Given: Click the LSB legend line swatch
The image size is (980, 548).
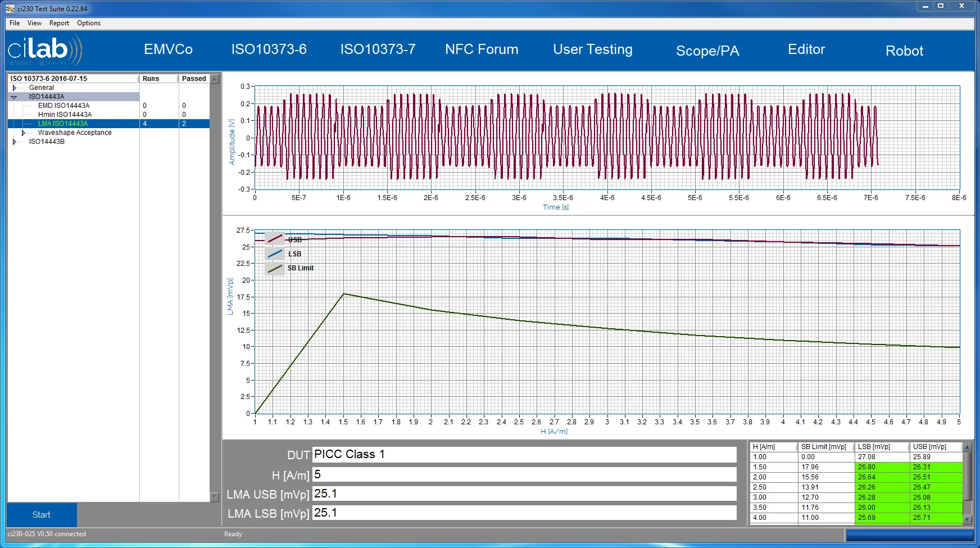Looking at the screenshot, I should (275, 254).
